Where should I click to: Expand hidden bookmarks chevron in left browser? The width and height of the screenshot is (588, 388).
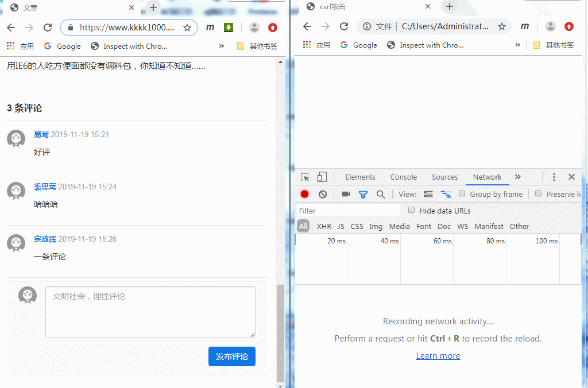(x=221, y=46)
